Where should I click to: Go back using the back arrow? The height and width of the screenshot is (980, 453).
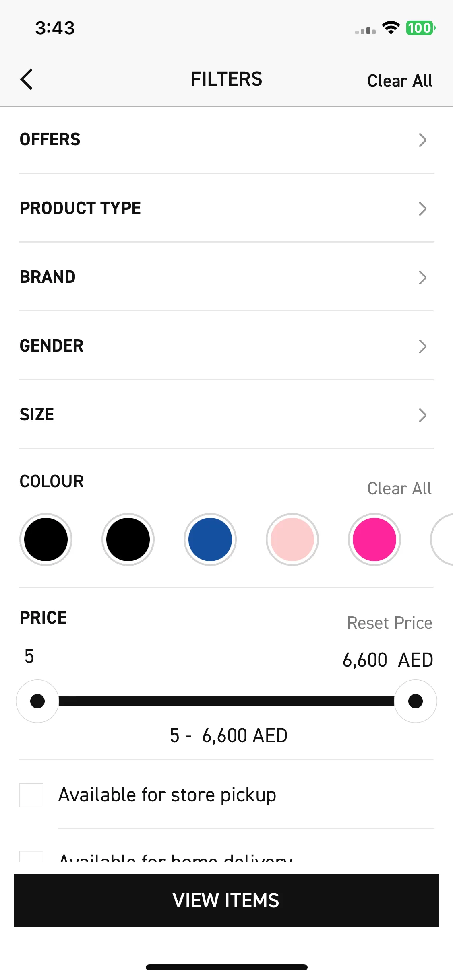[27, 79]
